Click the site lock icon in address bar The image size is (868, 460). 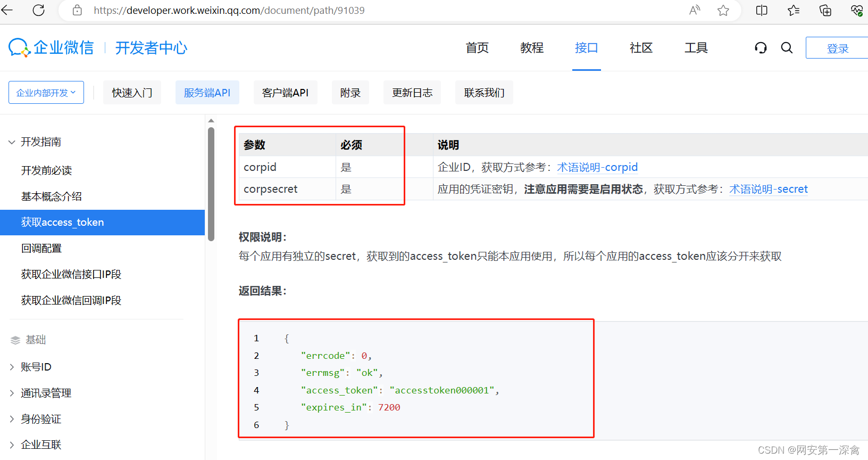click(x=77, y=10)
